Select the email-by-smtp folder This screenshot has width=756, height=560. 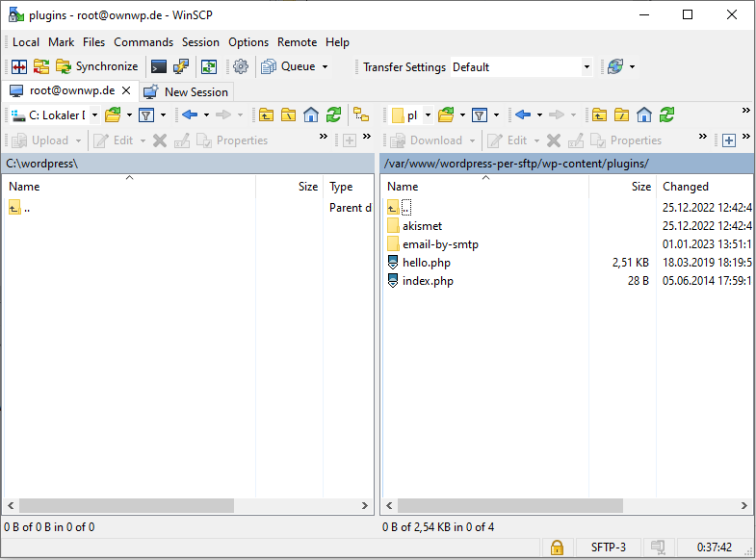[x=440, y=244]
